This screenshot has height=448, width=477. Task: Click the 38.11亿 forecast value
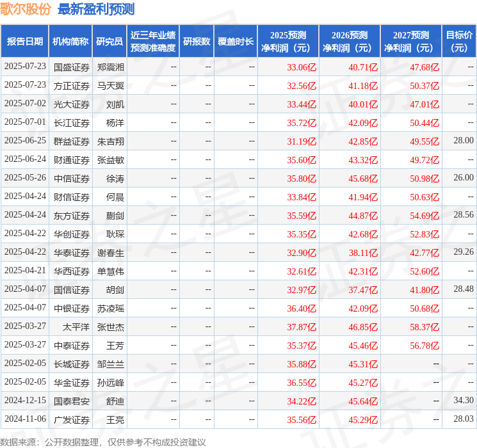tap(363, 253)
